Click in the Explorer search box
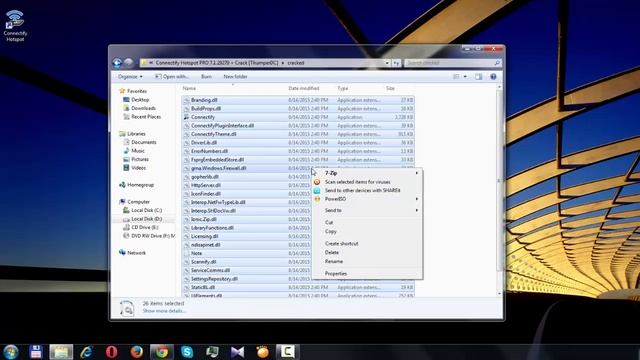640x360 pixels. coord(452,63)
